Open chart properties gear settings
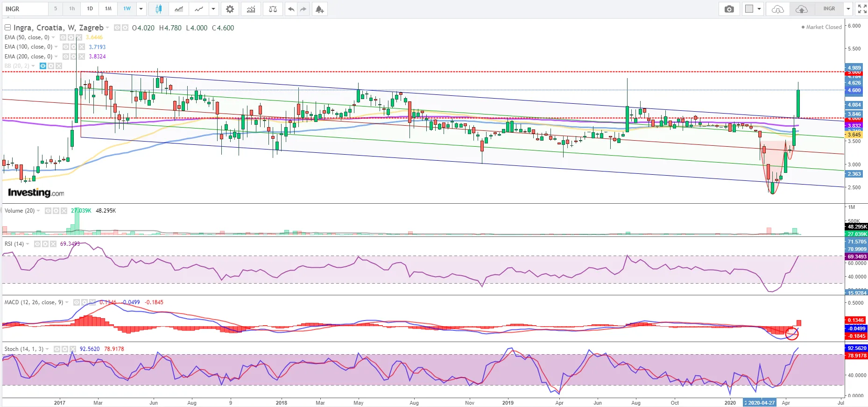Viewport: 868px width, 407px height. [230, 9]
